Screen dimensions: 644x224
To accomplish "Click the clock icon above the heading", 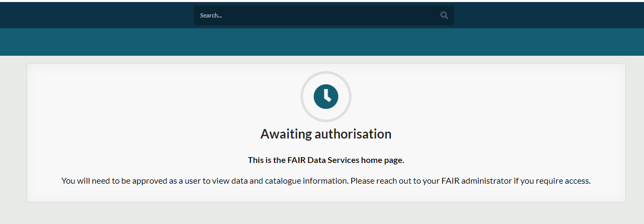I will point(325,96).
